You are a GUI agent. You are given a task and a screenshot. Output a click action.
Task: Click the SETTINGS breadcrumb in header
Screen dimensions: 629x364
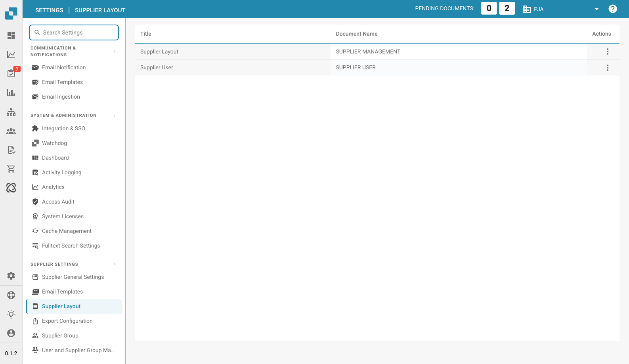[x=49, y=10]
